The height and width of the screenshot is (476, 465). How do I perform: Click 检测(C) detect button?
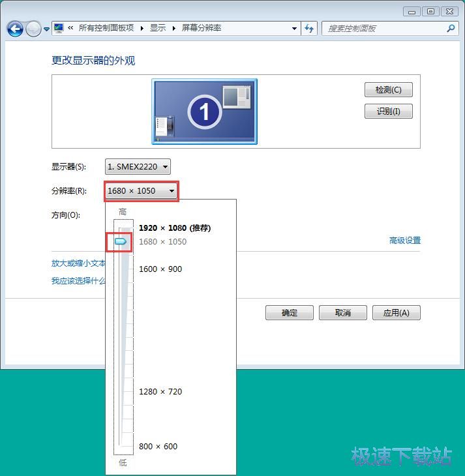tap(389, 90)
